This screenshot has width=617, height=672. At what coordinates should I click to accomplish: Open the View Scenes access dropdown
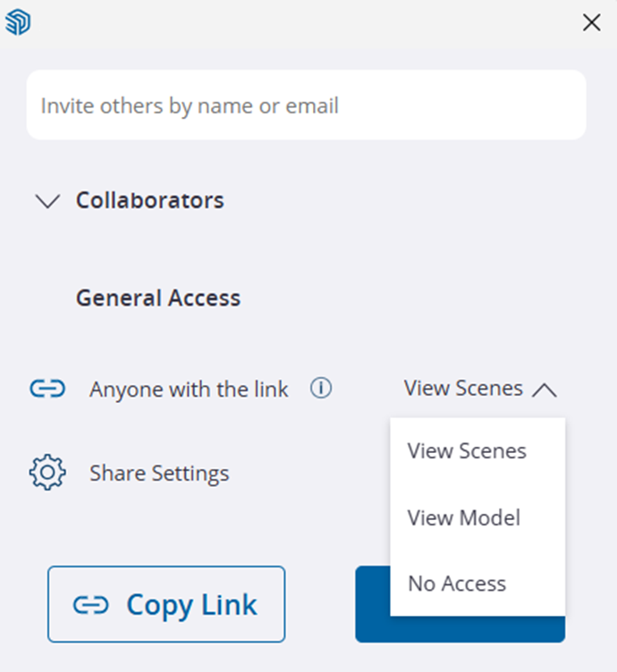point(463,389)
